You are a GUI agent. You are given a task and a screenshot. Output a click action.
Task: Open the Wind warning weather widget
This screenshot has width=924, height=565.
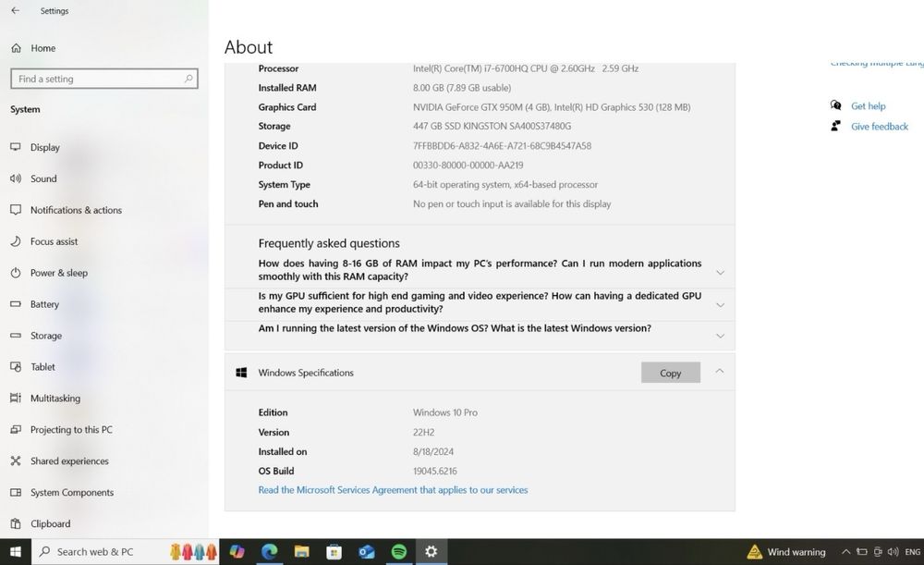[x=786, y=552]
